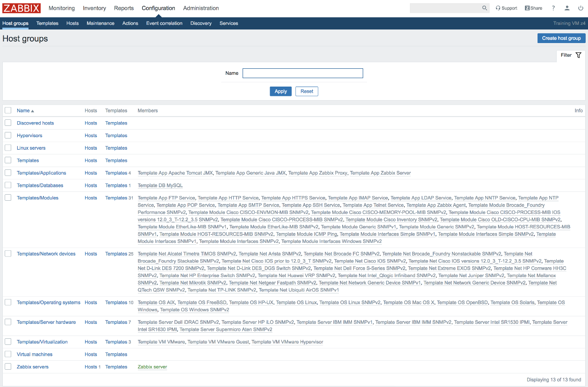Open Zabbix server member link
This screenshot has width=588, height=387.
click(x=152, y=367)
